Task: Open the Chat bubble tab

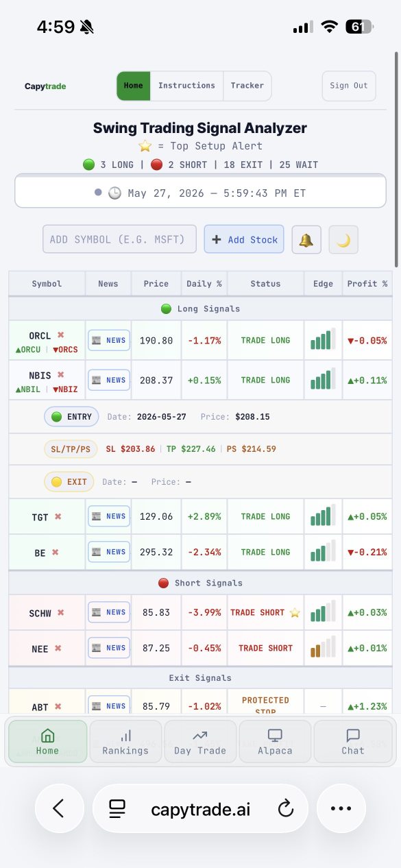Action: [x=353, y=742]
